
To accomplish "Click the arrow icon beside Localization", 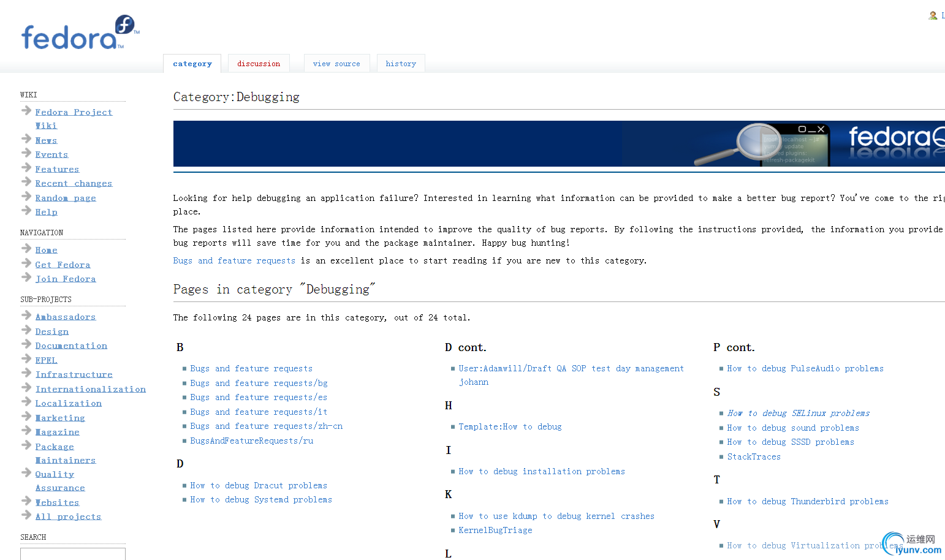I will tap(26, 401).
